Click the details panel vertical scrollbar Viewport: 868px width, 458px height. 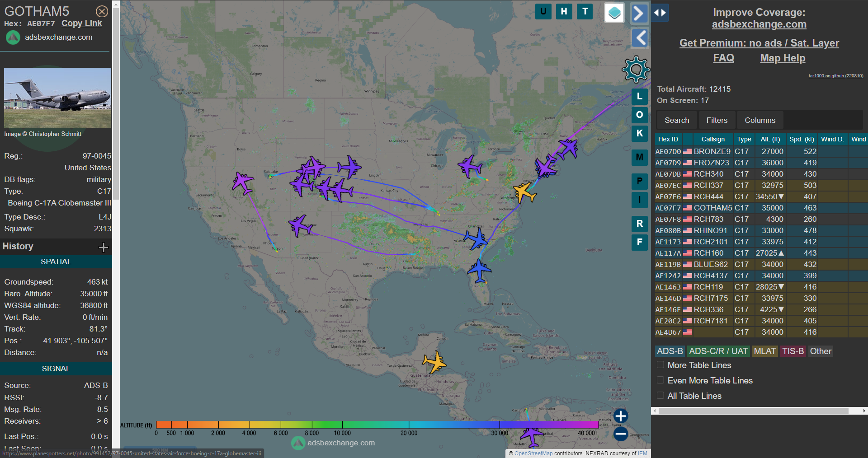[116, 104]
